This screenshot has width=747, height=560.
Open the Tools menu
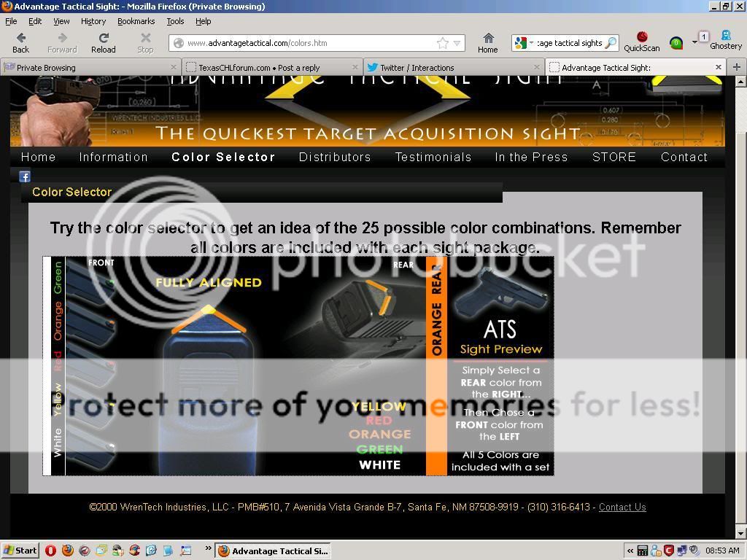point(175,21)
